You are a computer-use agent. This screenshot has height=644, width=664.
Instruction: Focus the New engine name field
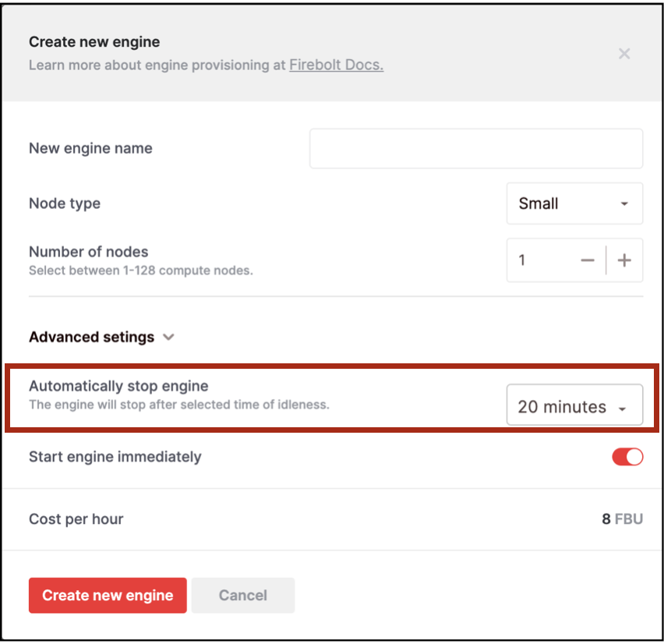(x=476, y=148)
